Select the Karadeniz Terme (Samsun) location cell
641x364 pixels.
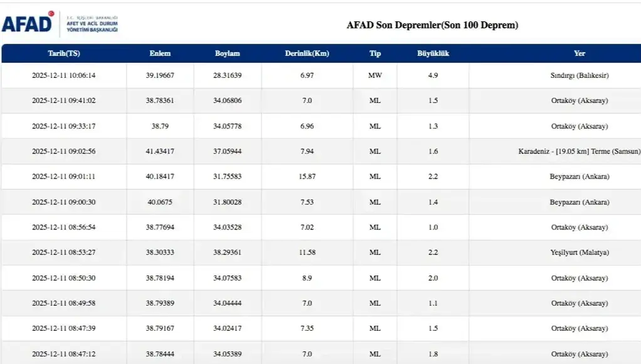[x=579, y=152]
